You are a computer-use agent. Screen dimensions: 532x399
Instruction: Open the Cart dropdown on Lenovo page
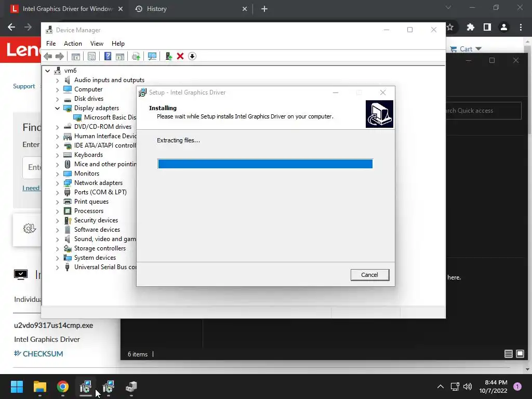466,49
